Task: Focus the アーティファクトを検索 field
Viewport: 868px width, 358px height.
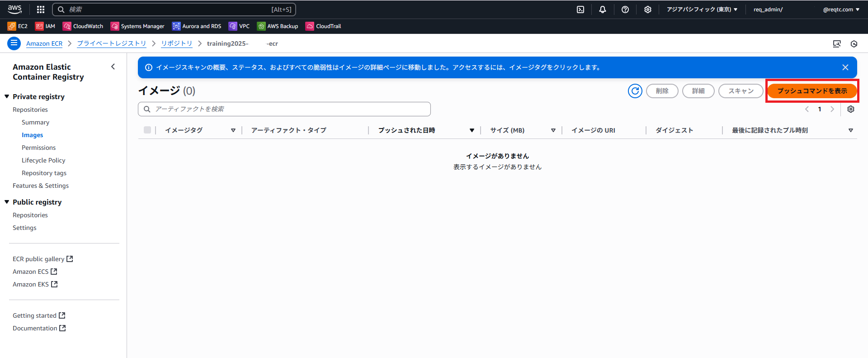Action: (284, 109)
